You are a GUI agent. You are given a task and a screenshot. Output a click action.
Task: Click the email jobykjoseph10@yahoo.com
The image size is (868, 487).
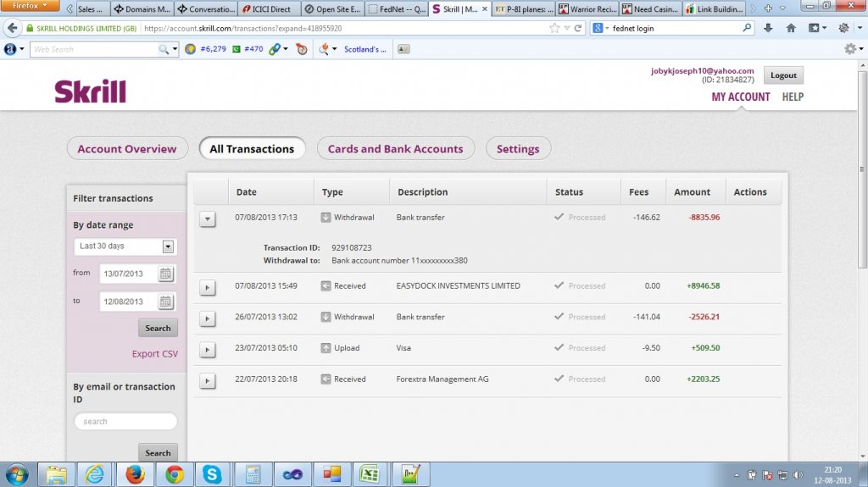[x=702, y=71]
